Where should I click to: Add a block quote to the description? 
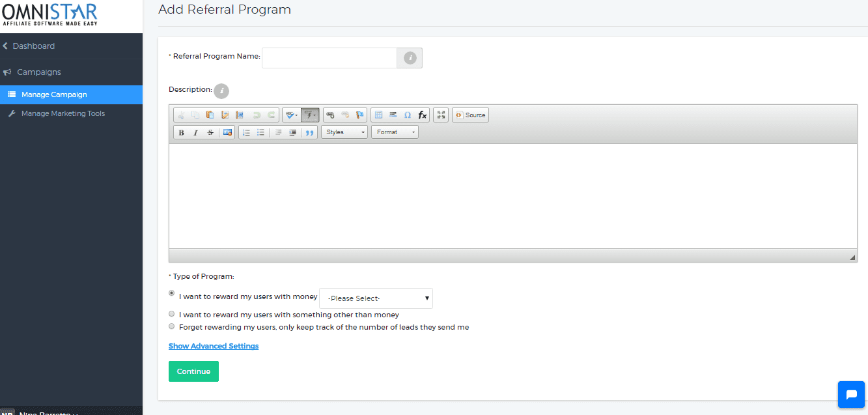click(x=310, y=132)
